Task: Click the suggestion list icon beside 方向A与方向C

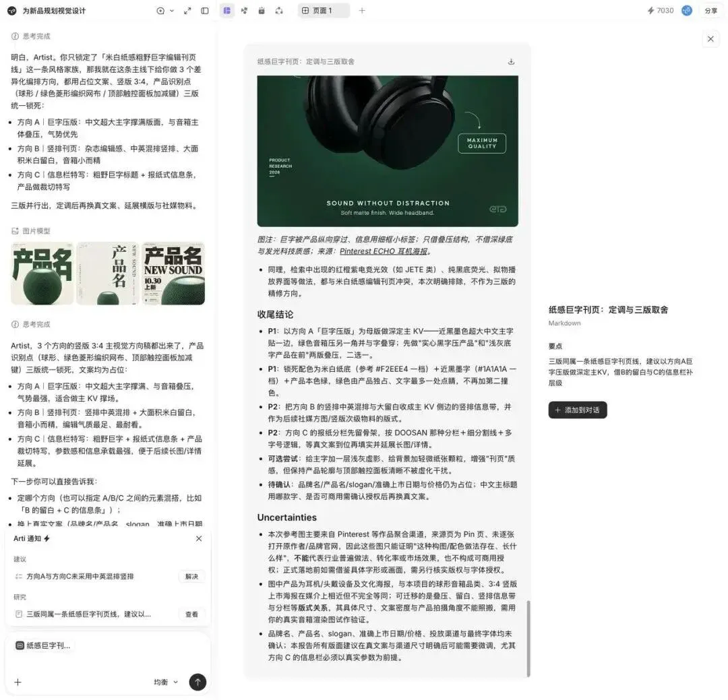Action: [x=19, y=577]
